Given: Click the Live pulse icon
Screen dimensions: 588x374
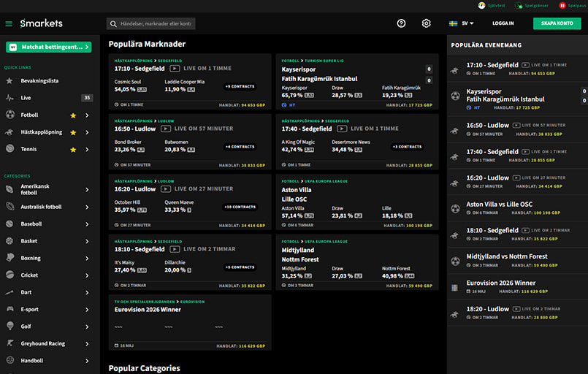Looking at the screenshot, I should point(9,98).
